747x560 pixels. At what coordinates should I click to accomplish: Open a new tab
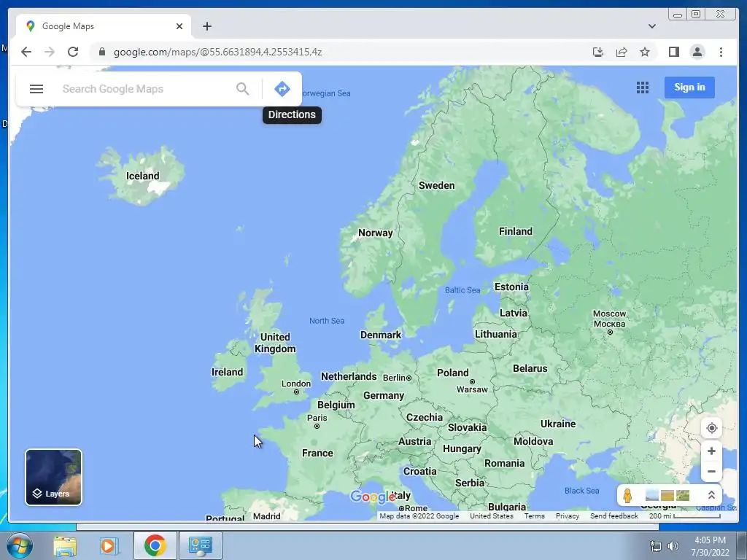tap(206, 26)
